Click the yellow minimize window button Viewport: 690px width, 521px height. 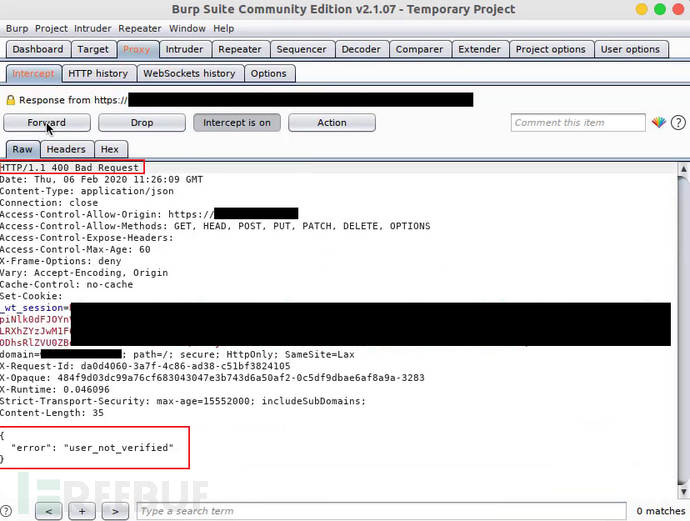642,9
